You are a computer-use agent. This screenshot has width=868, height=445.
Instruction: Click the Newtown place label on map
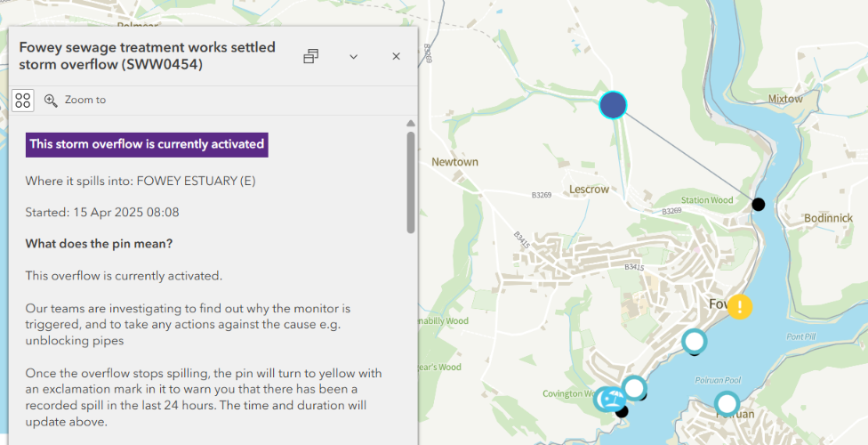point(454,162)
